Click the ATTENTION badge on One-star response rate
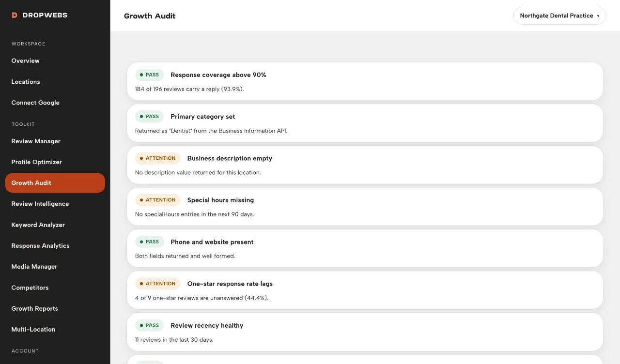 [x=157, y=284]
